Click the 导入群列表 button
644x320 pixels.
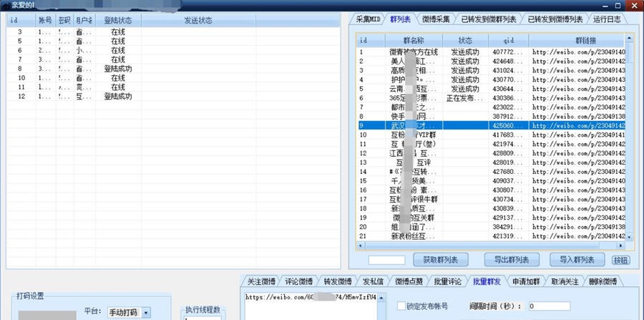577,260
